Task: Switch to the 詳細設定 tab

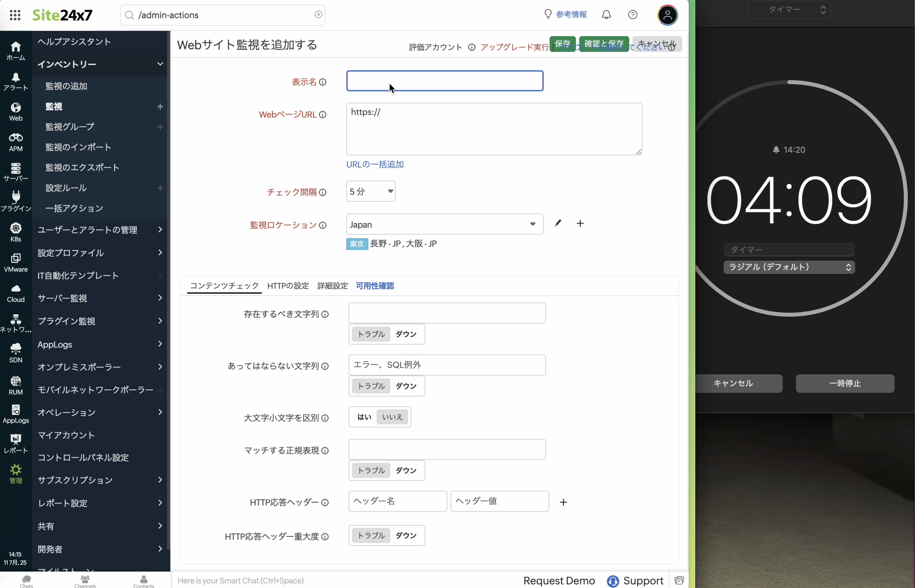Action: [x=332, y=285]
